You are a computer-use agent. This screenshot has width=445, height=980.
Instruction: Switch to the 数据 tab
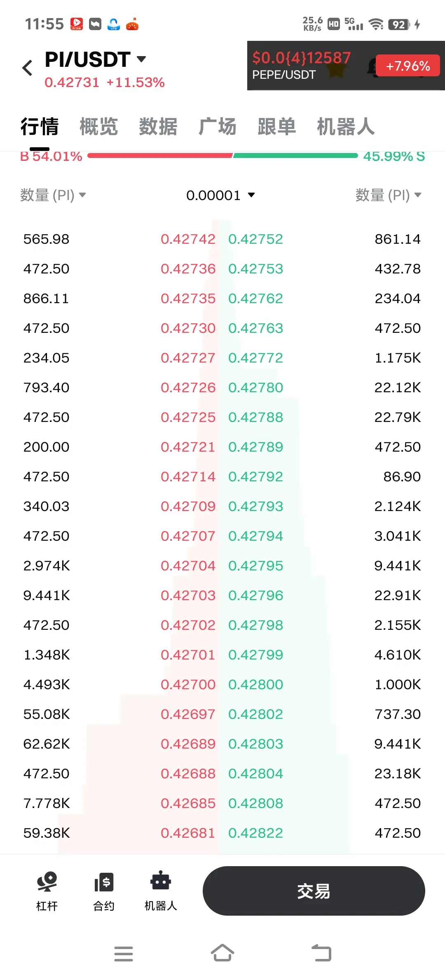(x=158, y=126)
